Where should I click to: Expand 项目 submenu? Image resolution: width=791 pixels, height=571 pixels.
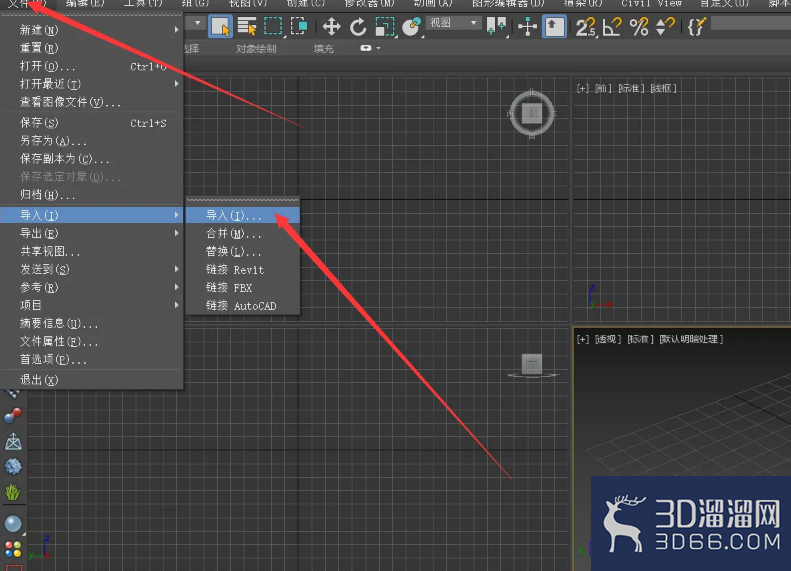click(x=92, y=305)
